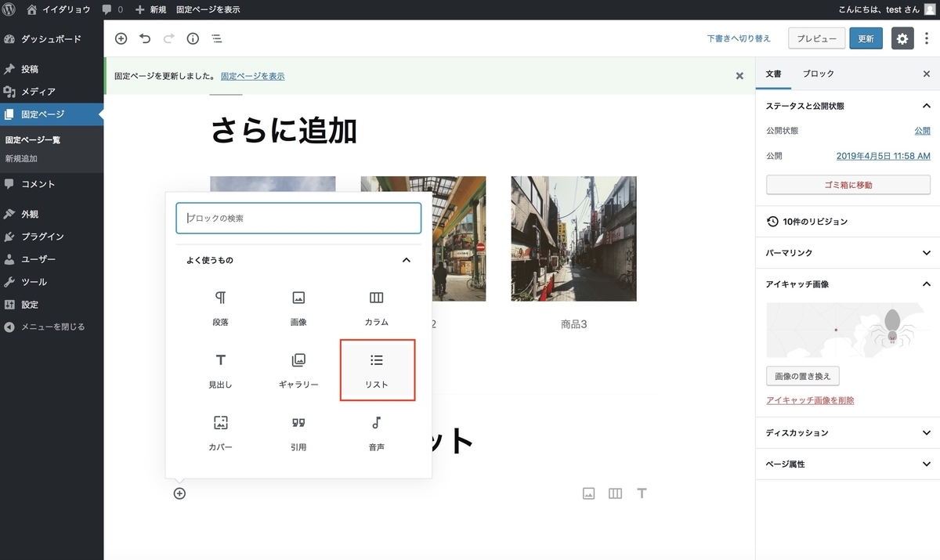Open the コメント menu
The height and width of the screenshot is (560, 940).
click(52, 184)
